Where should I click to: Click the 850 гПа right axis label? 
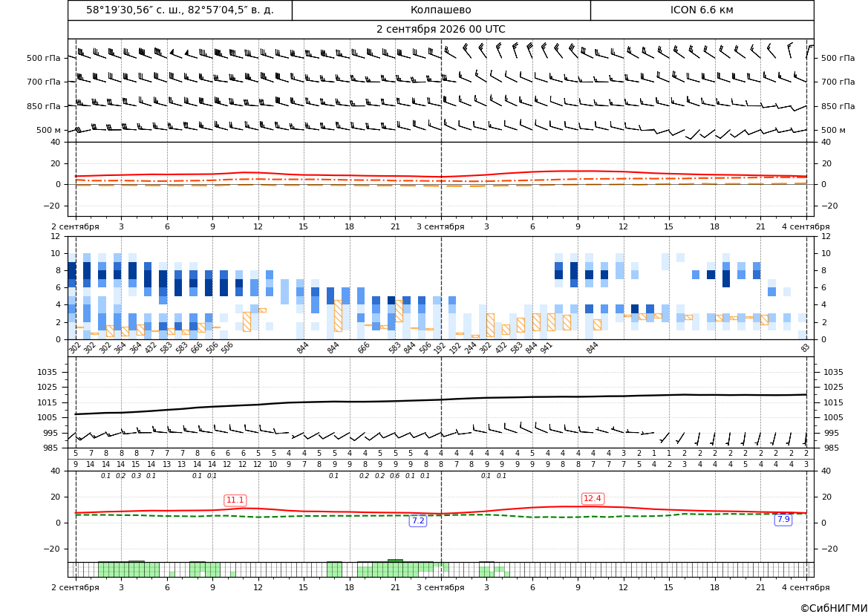tap(838, 106)
